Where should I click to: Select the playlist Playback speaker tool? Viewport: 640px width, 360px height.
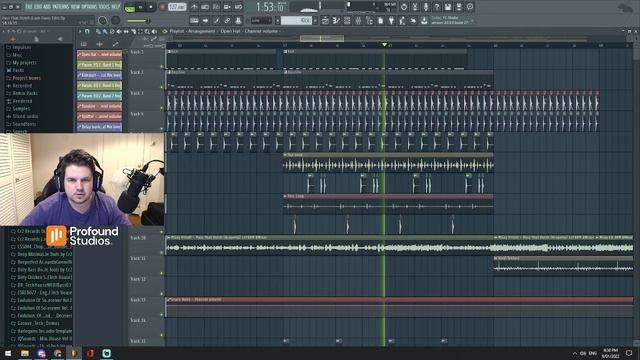point(154,31)
